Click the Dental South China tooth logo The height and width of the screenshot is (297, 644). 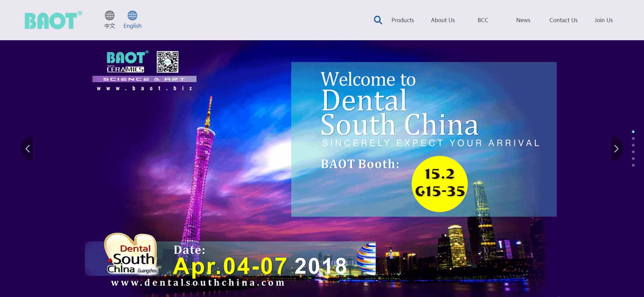pos(131,254)
